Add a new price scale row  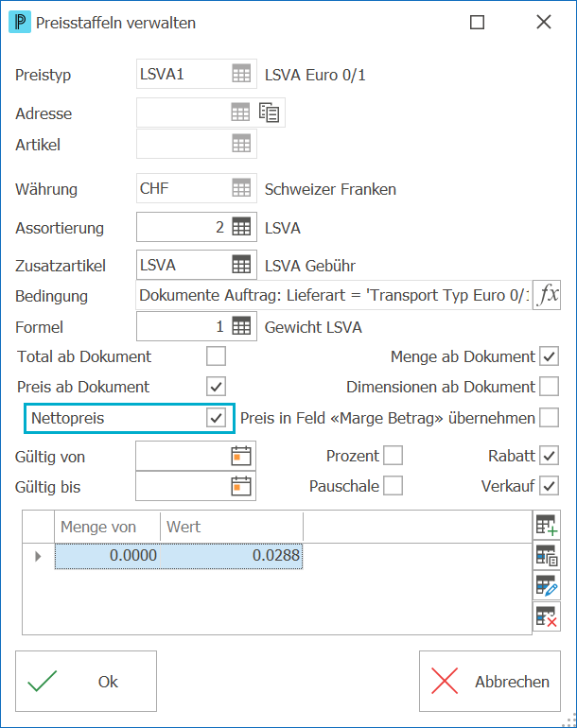(x=547, y=525)
